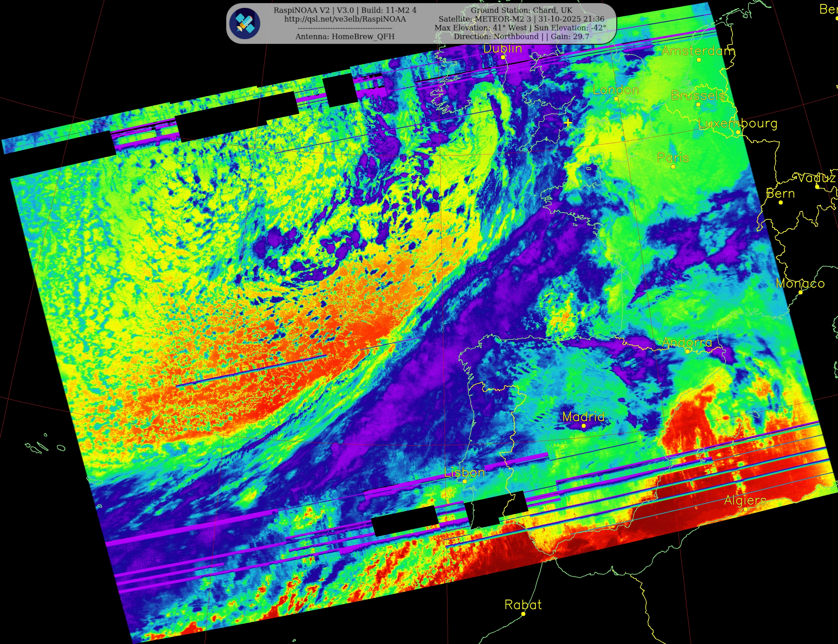The image size is (838, 644).
Task: Select the Monaco map label
Action: pyautogui.click(x=800, y=283)
